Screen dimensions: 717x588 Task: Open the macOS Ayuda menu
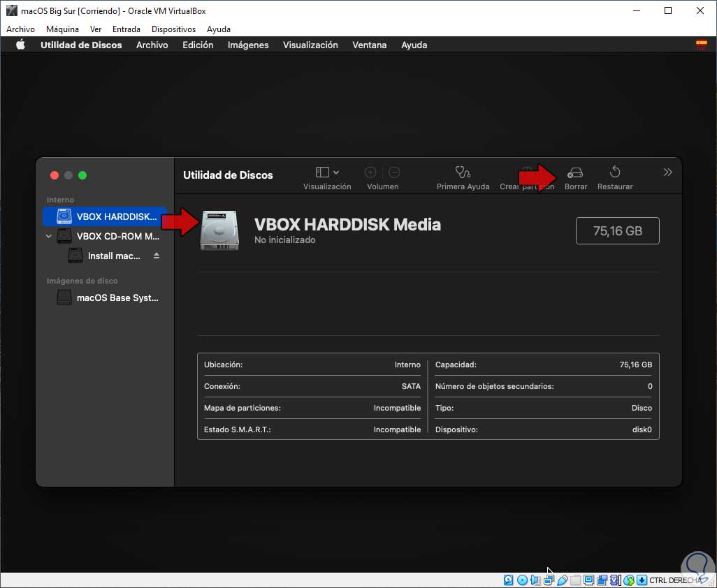414,45
